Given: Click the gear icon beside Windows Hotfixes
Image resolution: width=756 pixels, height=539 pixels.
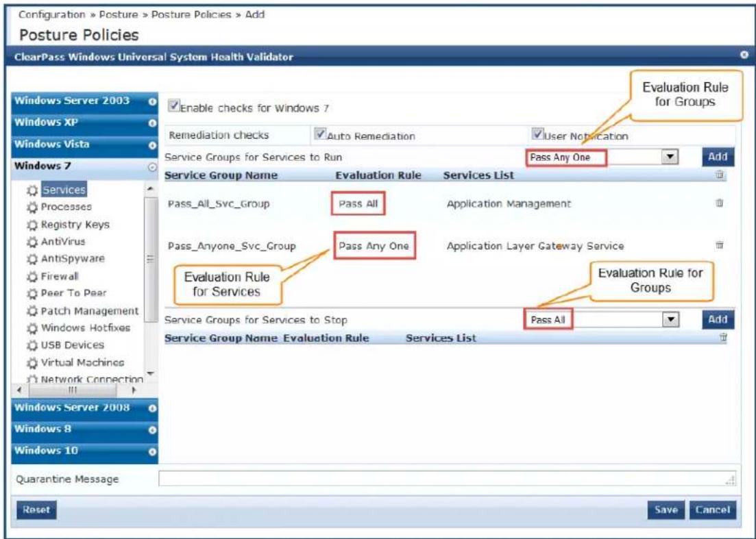Looking at the screenshot, I should (32, 329).
